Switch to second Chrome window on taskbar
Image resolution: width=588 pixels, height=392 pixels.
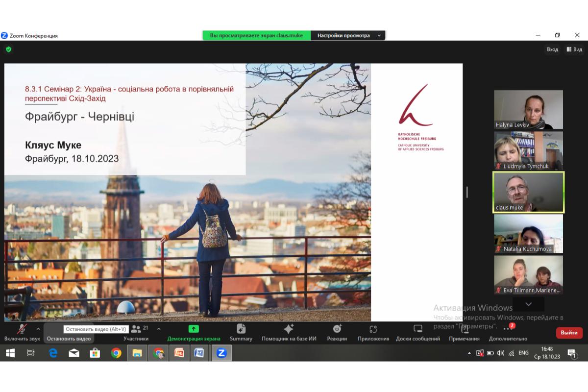point(158,353)
